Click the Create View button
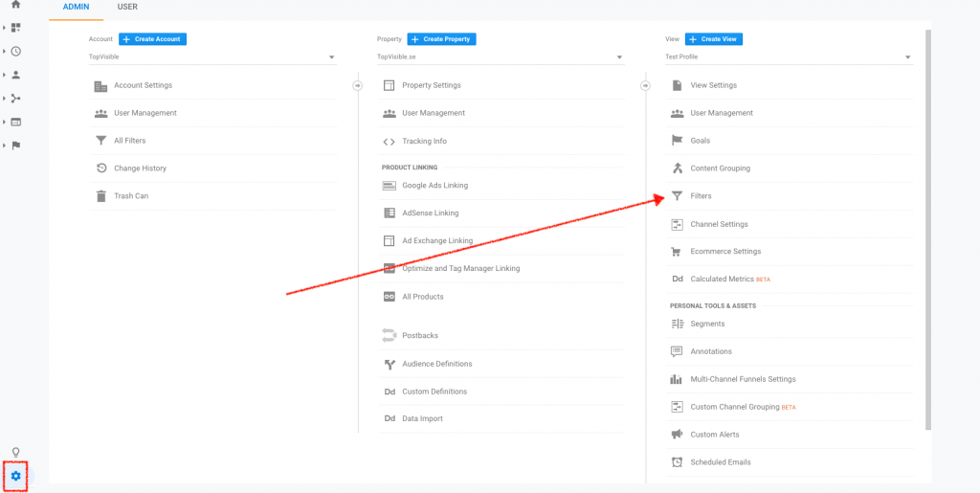Screen dimensions: 980x493 [714, 38]
